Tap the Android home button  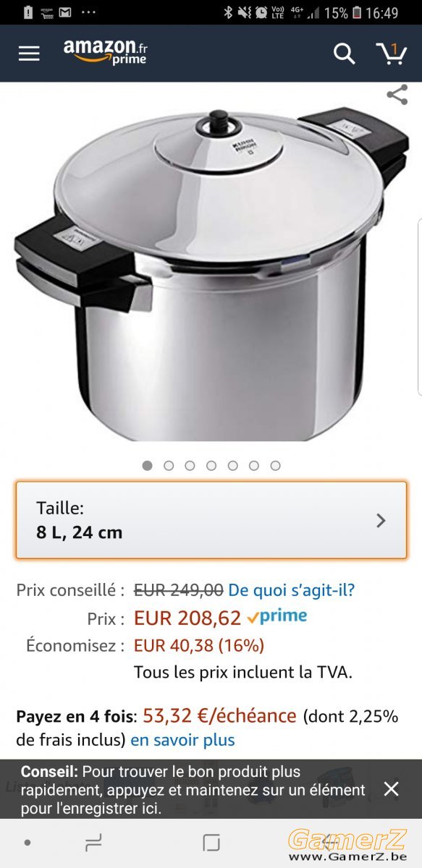211,842
